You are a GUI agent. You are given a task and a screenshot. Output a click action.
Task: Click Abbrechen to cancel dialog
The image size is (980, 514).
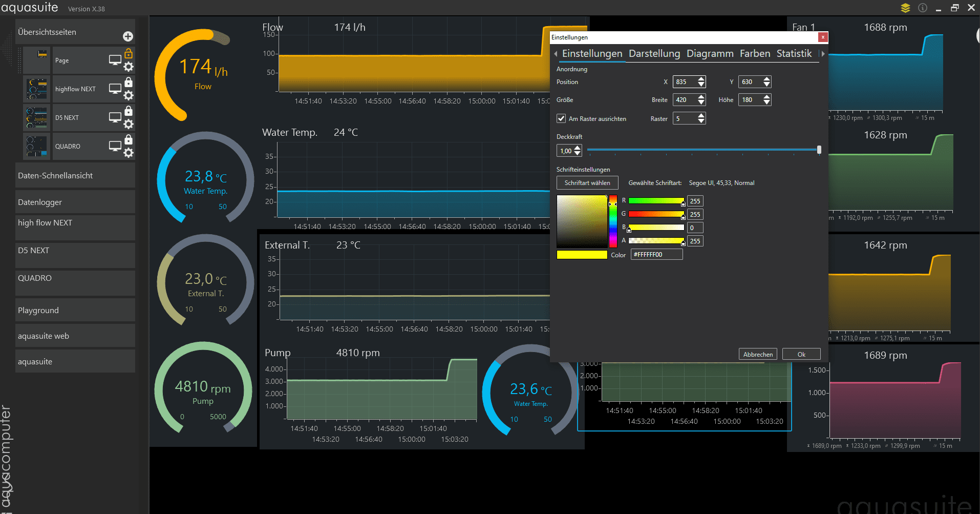[x=758, y=354]
